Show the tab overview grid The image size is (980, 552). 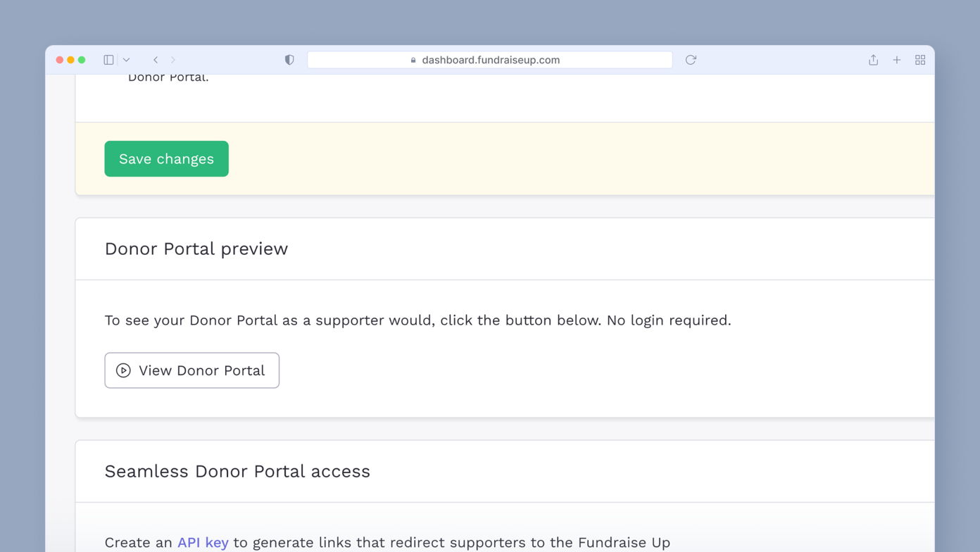(x=920, y=60)
